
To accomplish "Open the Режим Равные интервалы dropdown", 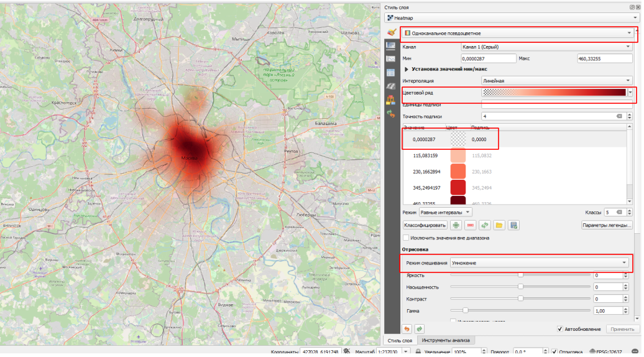I will [x=445, y=212].
